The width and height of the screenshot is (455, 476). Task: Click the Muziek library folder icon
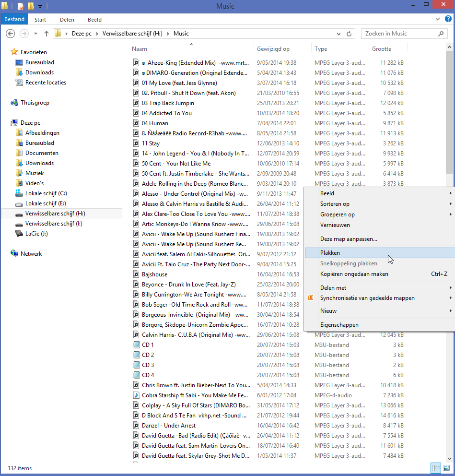pyautogui.click(x=19, y=173)
